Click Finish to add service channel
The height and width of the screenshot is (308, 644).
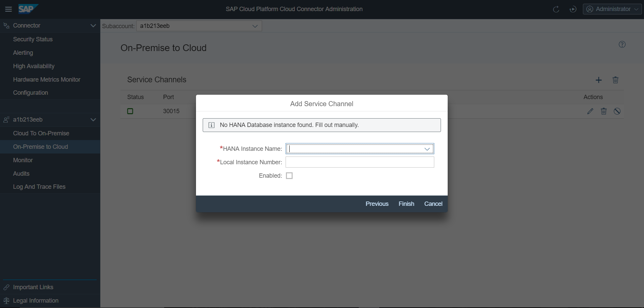point(406,204)
